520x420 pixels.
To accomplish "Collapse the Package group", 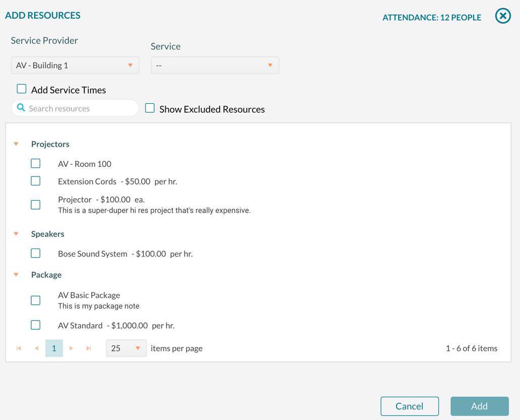I will click(x=16, y=275).
